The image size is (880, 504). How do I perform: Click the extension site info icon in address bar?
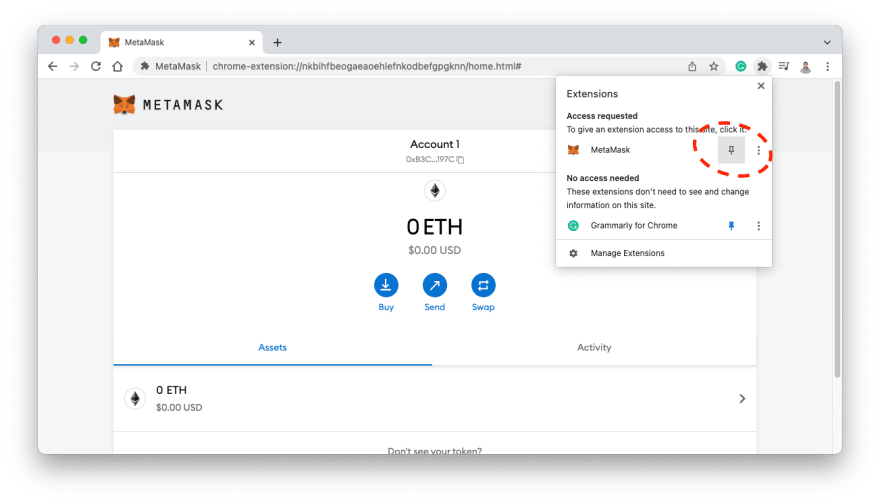point(144,66)
